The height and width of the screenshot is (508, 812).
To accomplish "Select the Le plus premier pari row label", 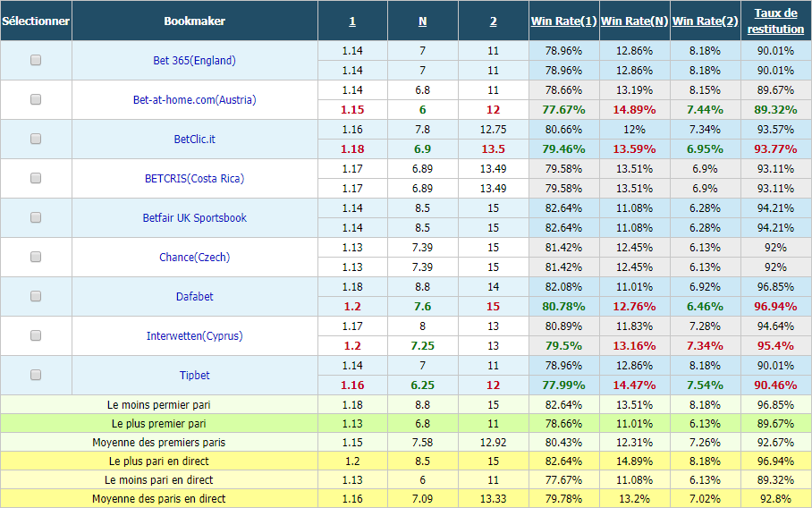I will click(x=158, y=424).
